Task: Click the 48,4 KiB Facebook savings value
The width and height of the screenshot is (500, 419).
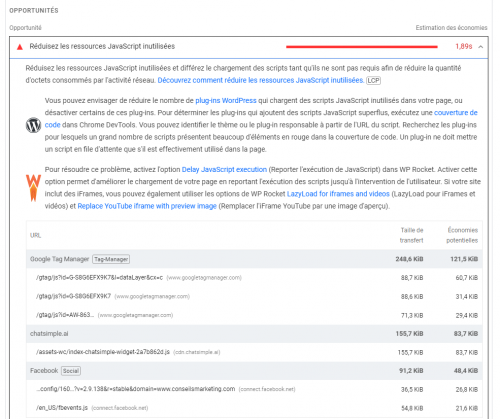Action: (x=466, y=371)
